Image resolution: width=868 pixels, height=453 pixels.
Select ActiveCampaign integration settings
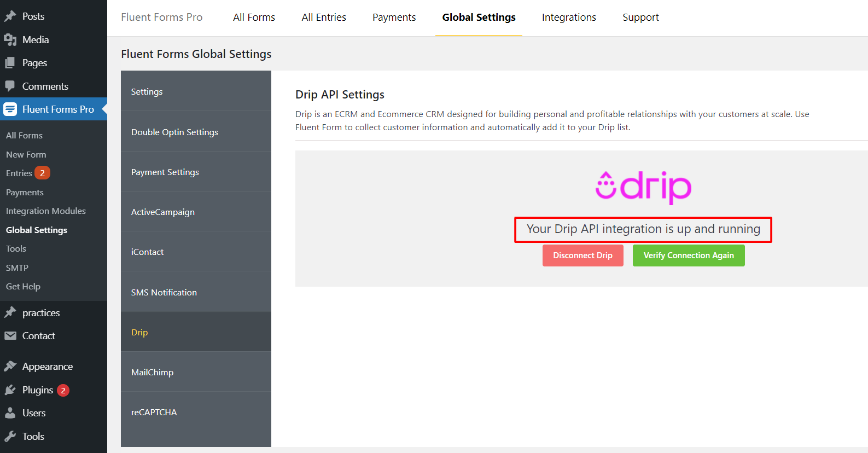(196, 212)
